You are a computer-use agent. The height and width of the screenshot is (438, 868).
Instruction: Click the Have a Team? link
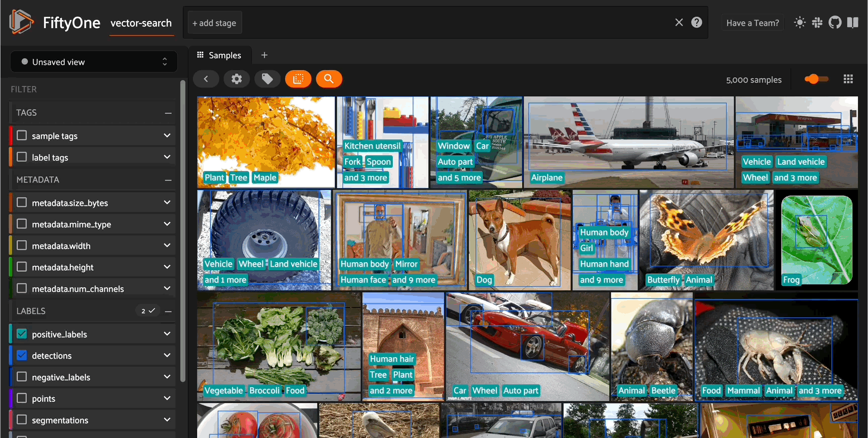(753, 23)
